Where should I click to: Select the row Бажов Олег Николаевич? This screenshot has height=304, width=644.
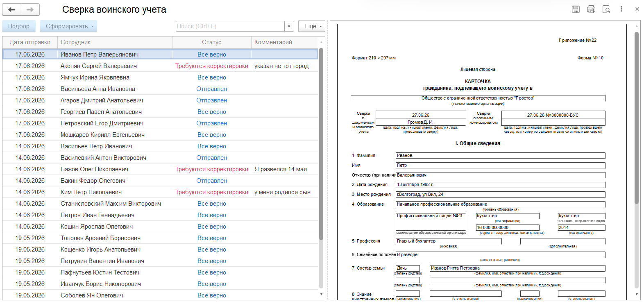(160, 169)
